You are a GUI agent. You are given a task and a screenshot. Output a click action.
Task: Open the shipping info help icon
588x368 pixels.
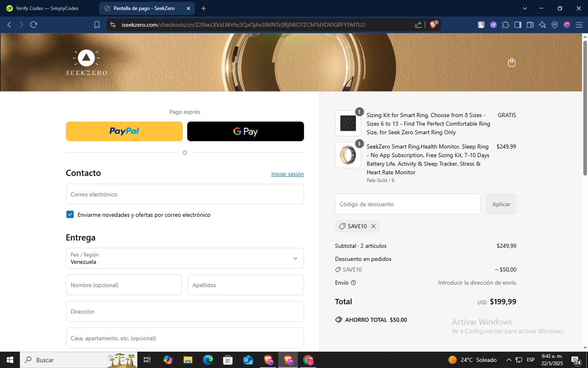point(353,283)
